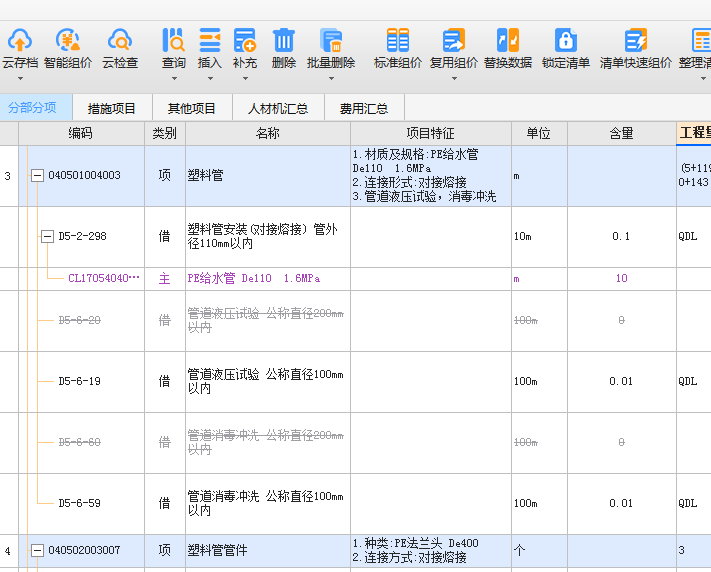The image size is (711, 572).
Task: Click the 复用组价 icon
Action: pos(454,40)
